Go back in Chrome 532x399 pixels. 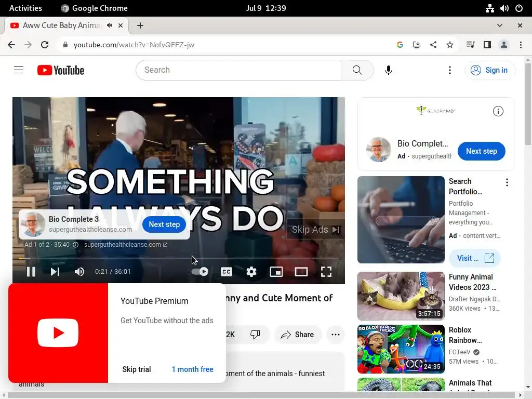tap(11, 45)
